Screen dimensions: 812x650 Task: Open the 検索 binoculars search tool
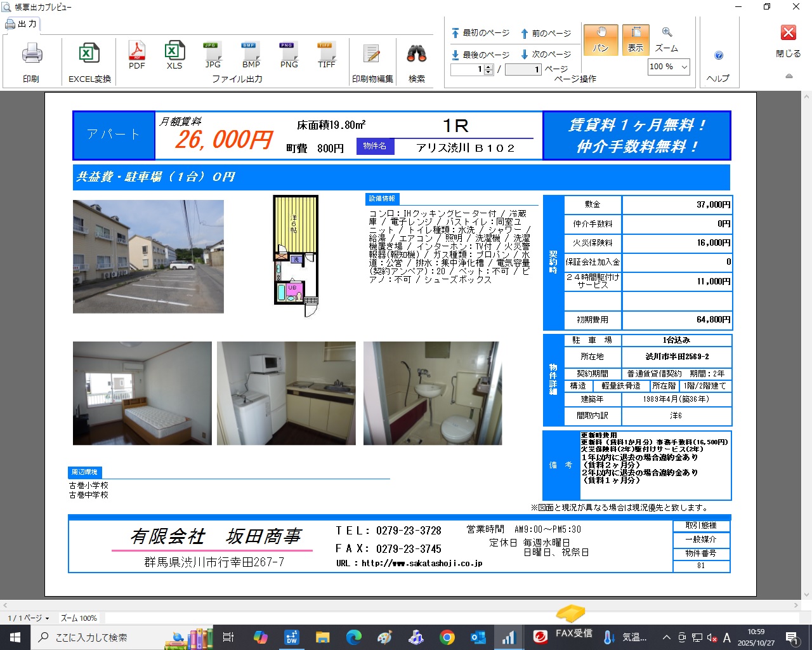[417, 55]
